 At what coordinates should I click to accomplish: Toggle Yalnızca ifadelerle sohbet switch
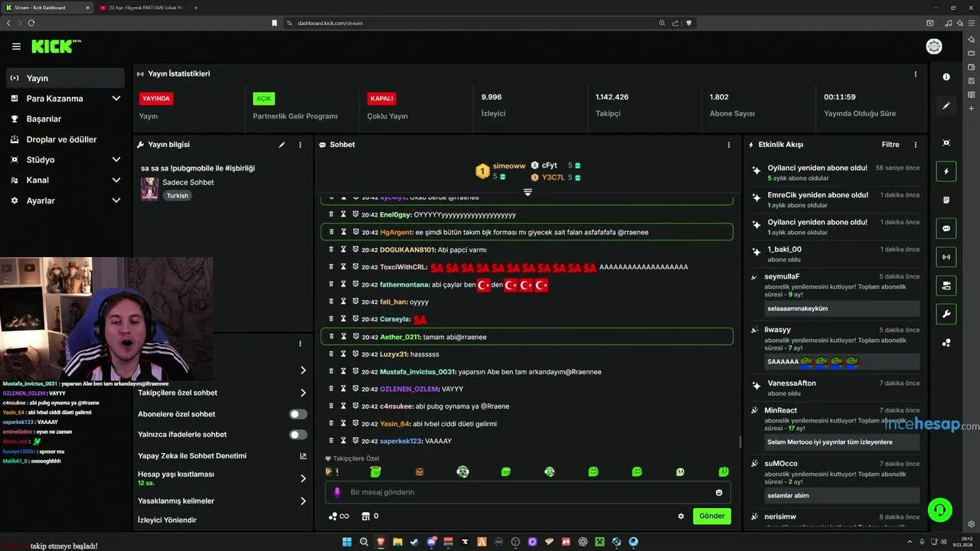(x=298, y=435)
